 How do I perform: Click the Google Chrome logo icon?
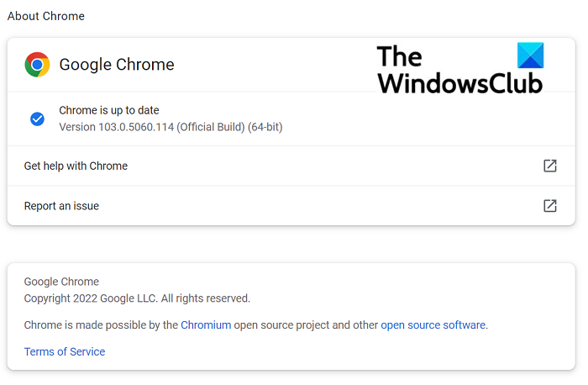click(37, 65)
